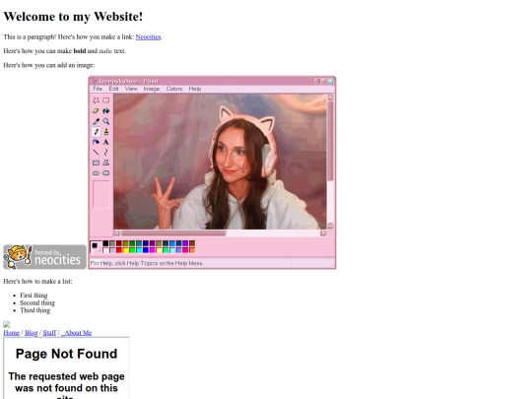Screen dimensions: 532x399
Task: Open the Colors menu in Paint
Action: click(x=174, y=89)
